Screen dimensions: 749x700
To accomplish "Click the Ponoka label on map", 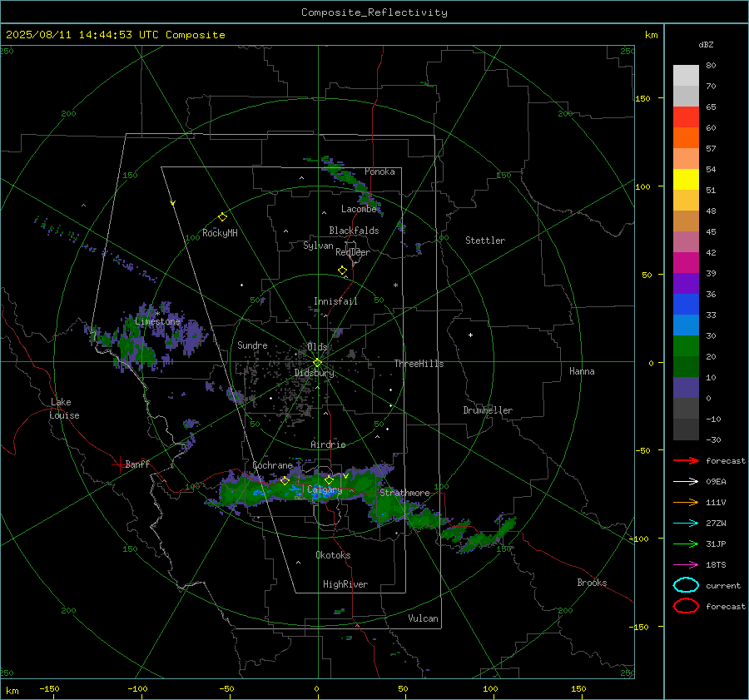I will (x=379, y=171).
